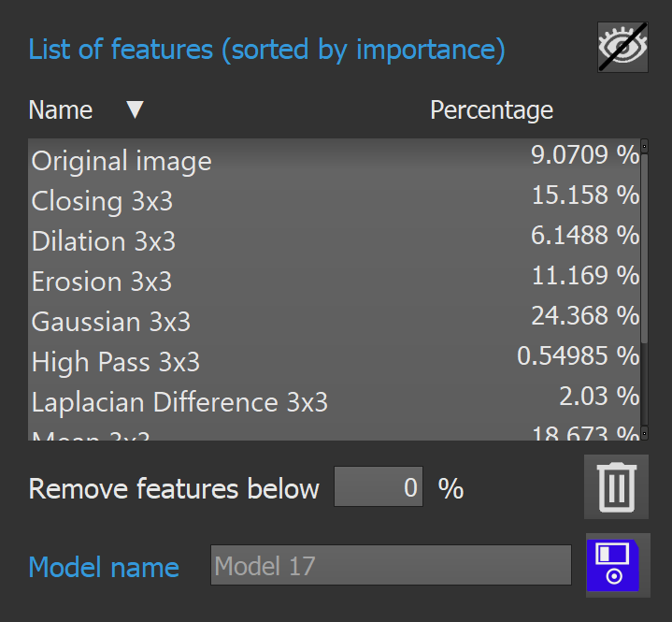The width and height of the screenshot is (672, 622).
Task: Select the High Pass 3x3 feature
Action: coord(335,362)
